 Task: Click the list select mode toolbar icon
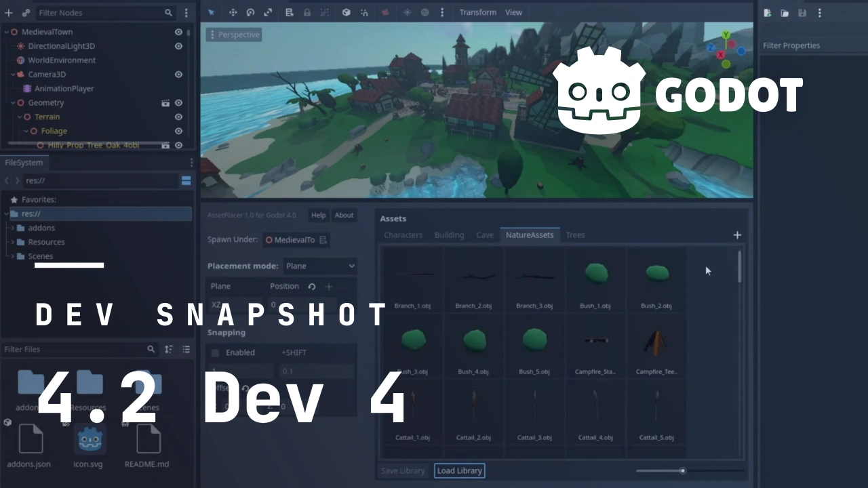coord(290,12)
